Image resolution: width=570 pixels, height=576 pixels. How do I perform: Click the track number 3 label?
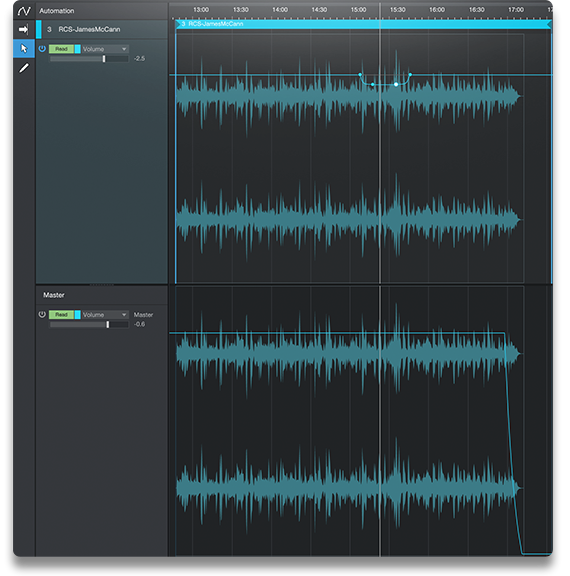49,29
